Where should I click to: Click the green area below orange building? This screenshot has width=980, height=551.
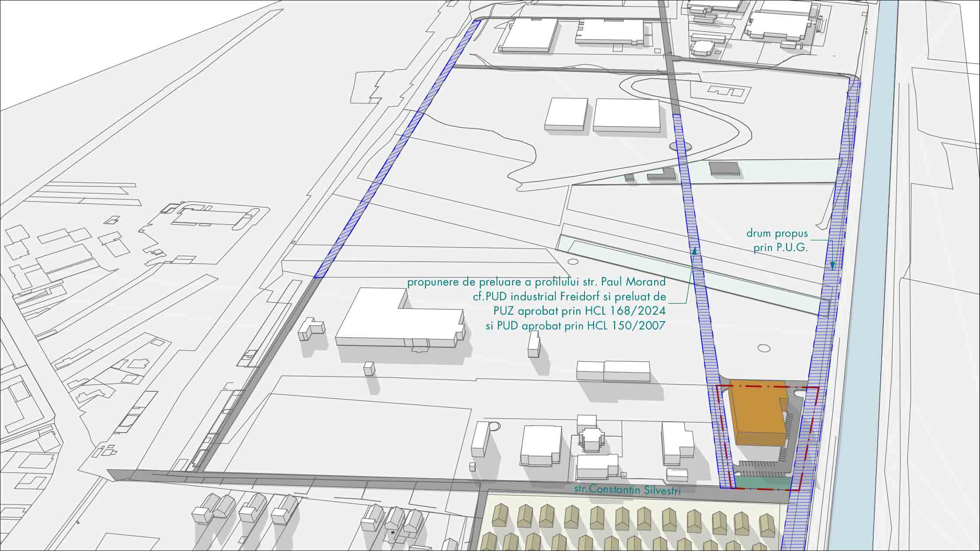pyautogui.click(x=762, y=483)
